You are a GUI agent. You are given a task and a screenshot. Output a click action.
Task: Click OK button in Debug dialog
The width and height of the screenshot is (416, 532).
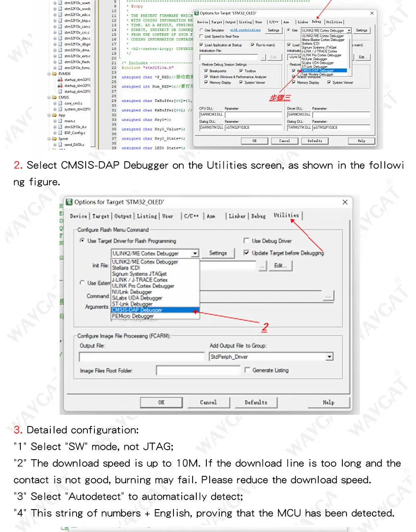click(255, 141)
